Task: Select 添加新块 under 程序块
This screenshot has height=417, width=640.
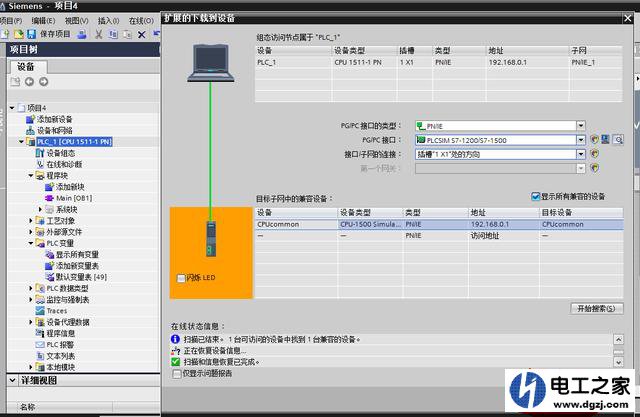Action: pos(70,187)
